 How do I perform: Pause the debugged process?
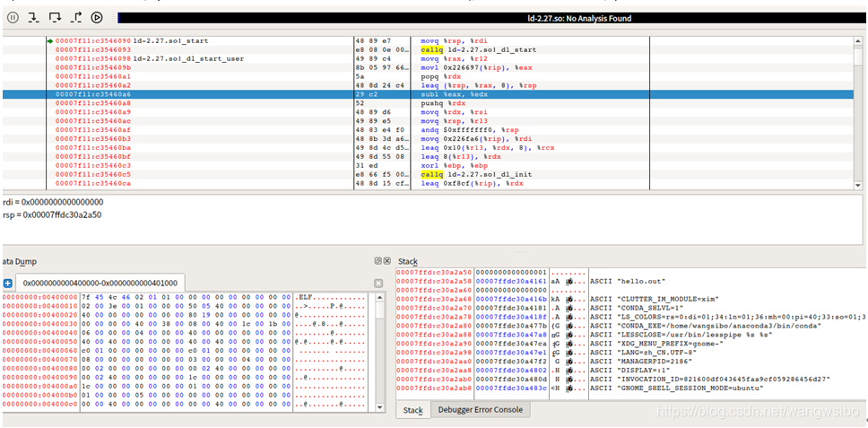tap(13, 18)
